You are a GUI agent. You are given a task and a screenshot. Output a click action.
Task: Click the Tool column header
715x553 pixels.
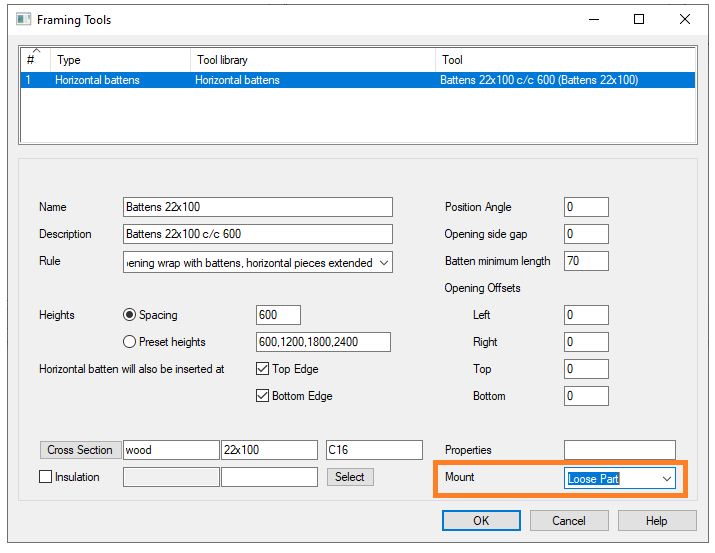pyautogui.click(x=564, y=60)
